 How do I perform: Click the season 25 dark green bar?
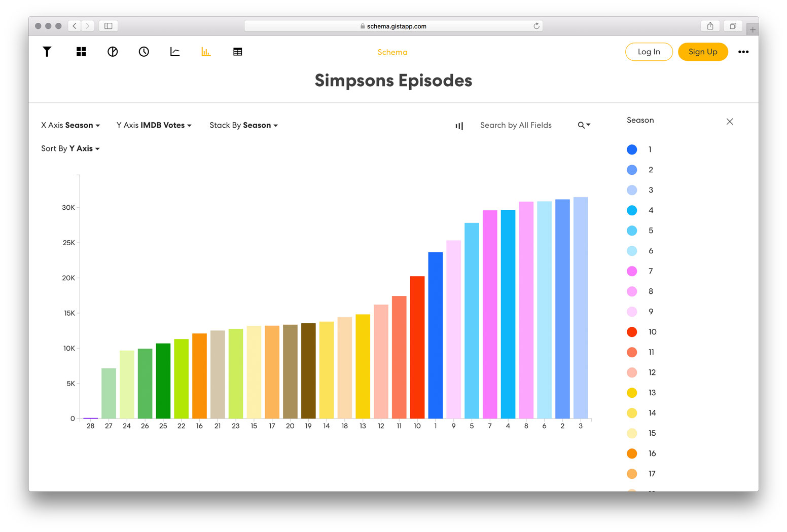163,381
